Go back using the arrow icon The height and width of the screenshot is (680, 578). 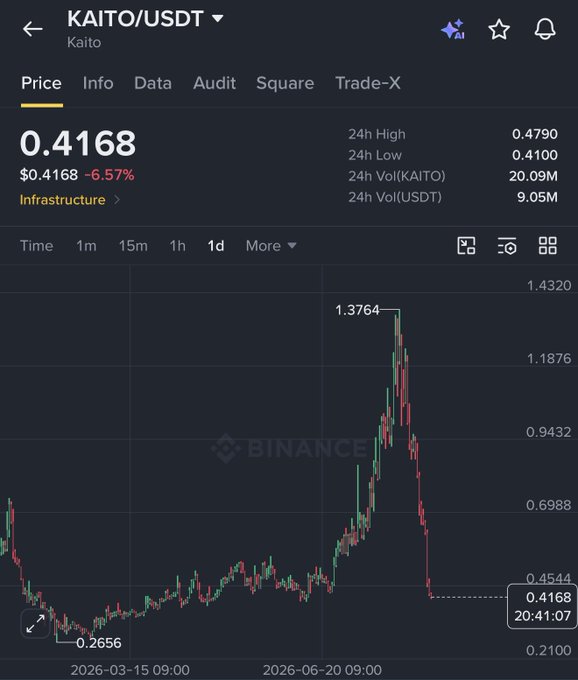pos(33,29)
